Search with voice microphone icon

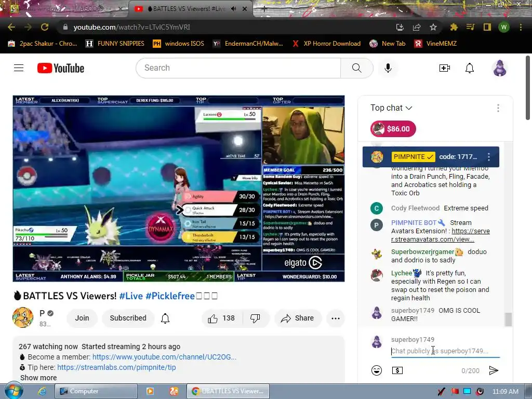[388, 68]
